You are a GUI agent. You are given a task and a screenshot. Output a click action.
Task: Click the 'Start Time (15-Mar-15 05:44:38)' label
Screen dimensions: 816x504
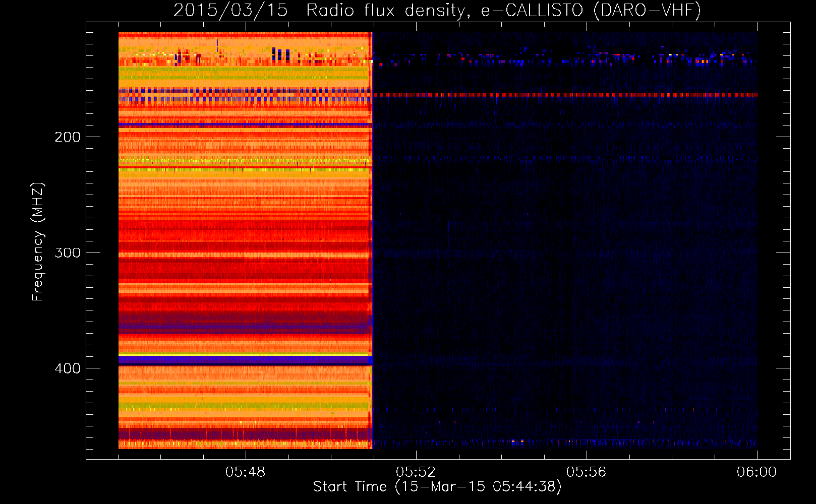tap(437, 487)
